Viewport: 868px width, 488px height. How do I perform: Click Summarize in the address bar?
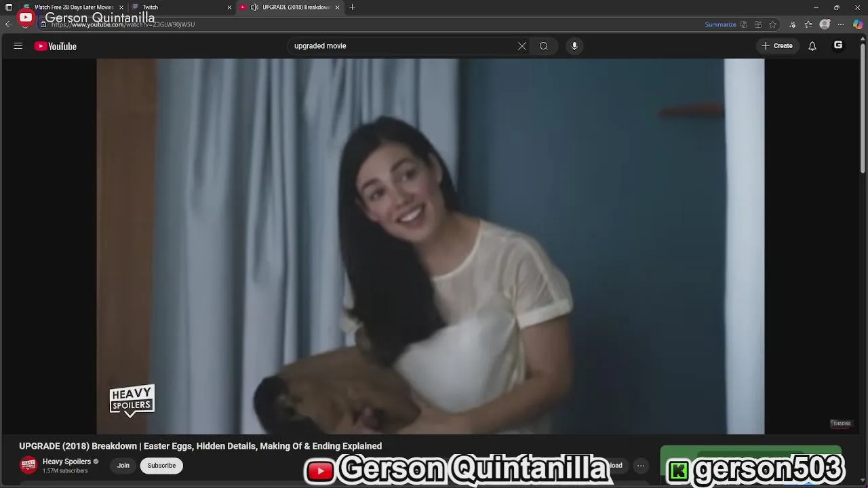coord(720,24)
